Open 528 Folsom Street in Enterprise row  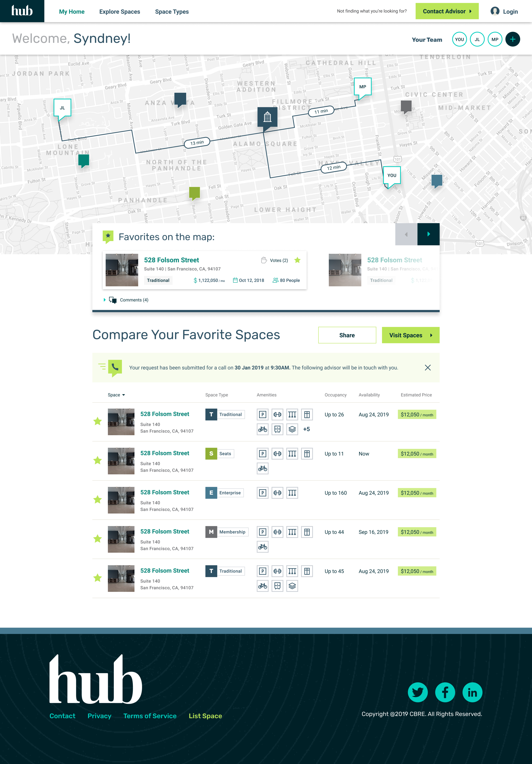pos(164,492)
